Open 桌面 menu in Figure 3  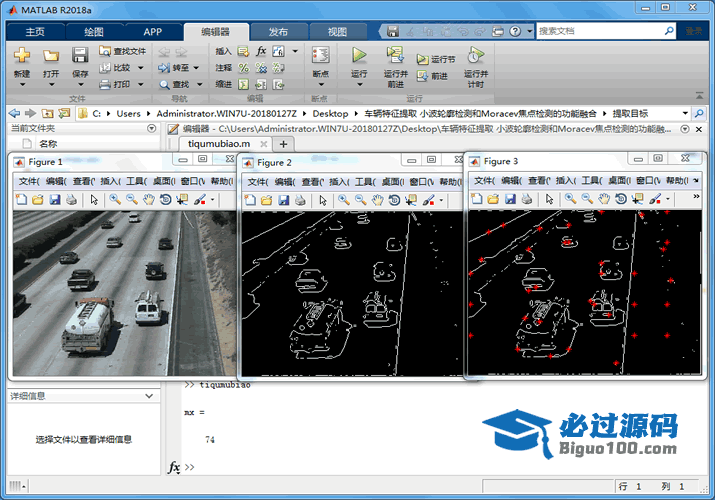[619, 180]
